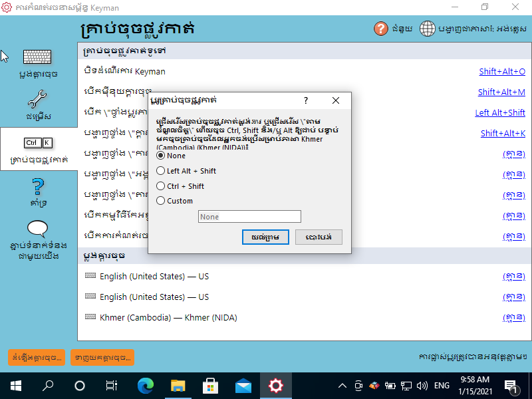Screen dimensions: 532x399
Task: Click the Keyman gear icon in title bar
Action: pos(7,7)
